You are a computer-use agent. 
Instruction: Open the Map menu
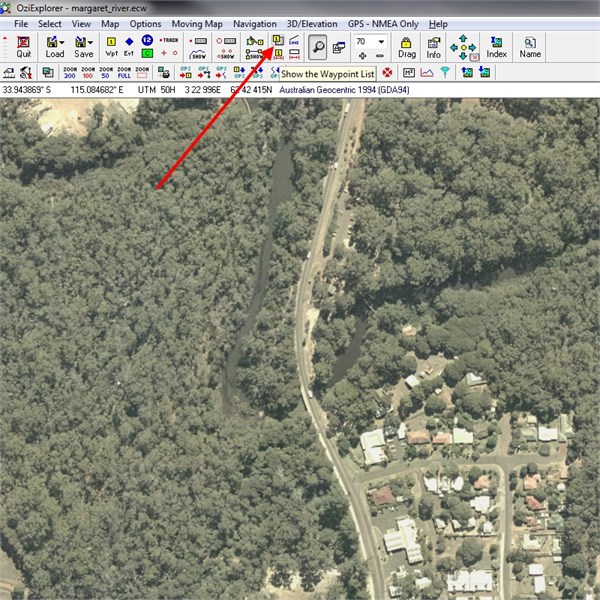pyautogui.click(x=110, y=24)
